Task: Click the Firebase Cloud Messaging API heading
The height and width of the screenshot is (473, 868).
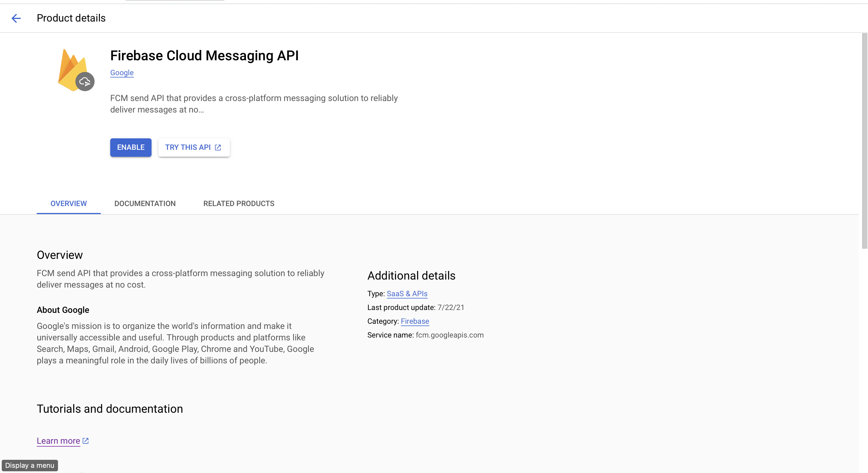Action: (204, 56)
